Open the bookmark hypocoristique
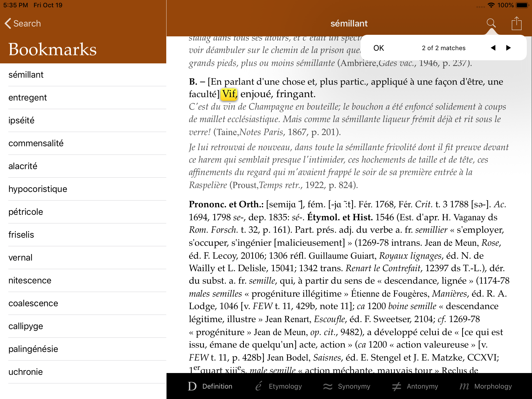The height and width of the screenshot is (399, 532). tap(38, 189)
